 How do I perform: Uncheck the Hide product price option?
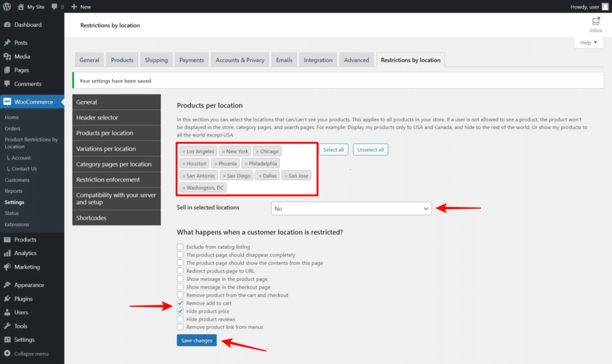click(x=180, y=311)
